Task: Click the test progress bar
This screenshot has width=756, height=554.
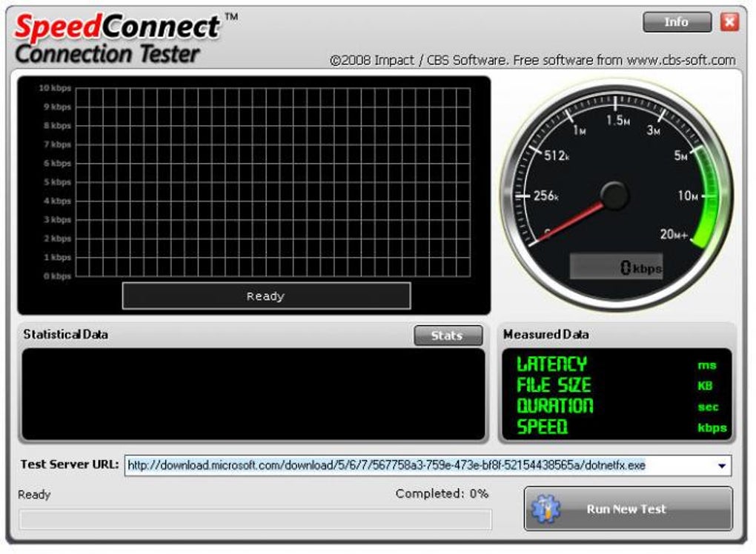Action: pos(256,520)
